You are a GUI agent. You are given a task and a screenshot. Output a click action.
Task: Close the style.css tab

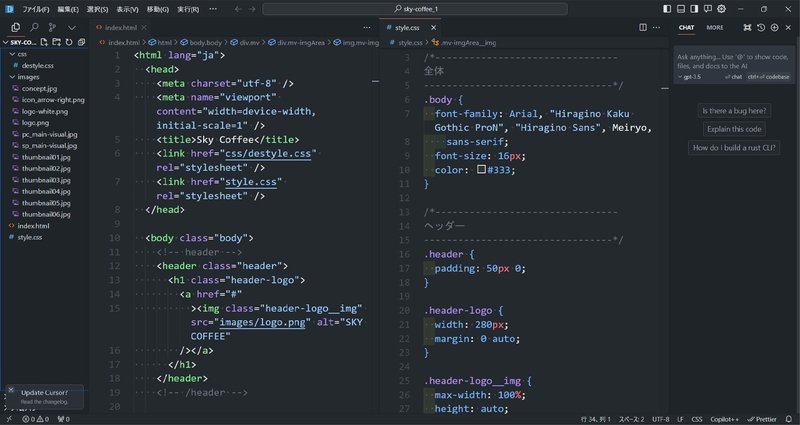(x=434, y=28)
